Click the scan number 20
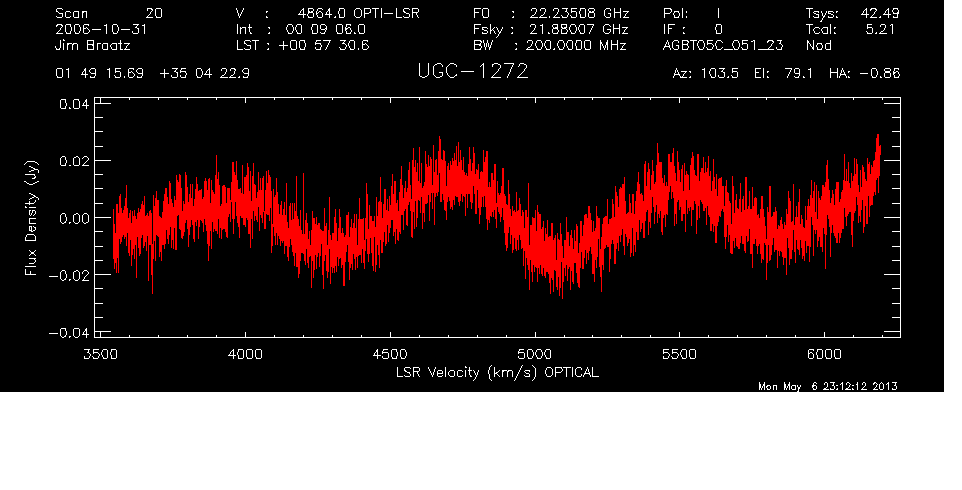Screen dimensions: 962x490 point(154,13)
